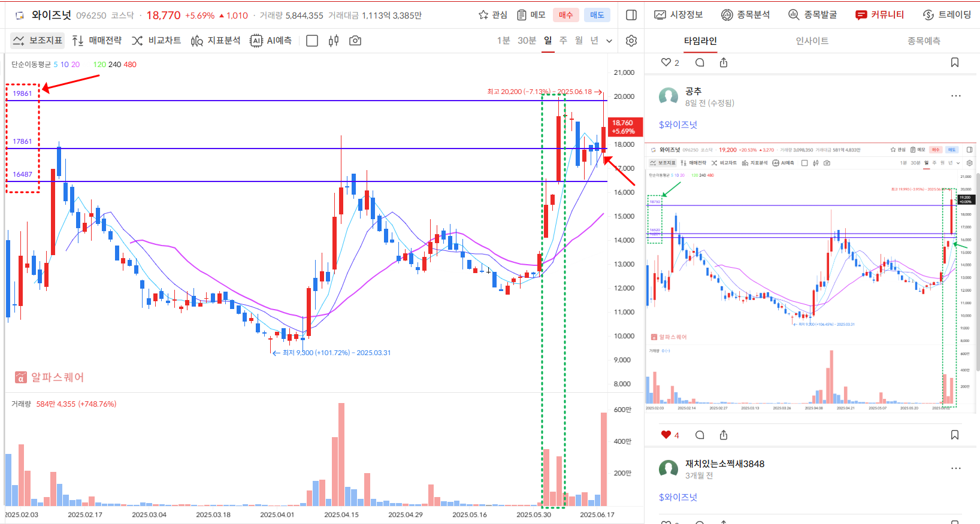Add stock to watchlist with 관심 star
980x524 pixels.
[492, 15]
